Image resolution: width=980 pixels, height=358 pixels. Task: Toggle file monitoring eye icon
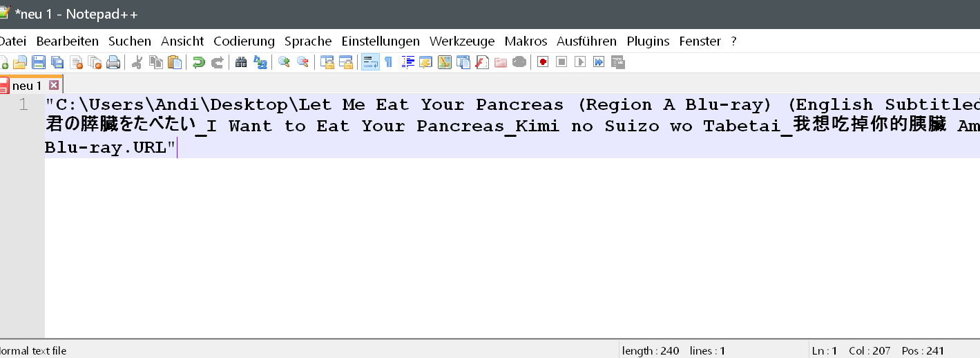coord(519,62)
